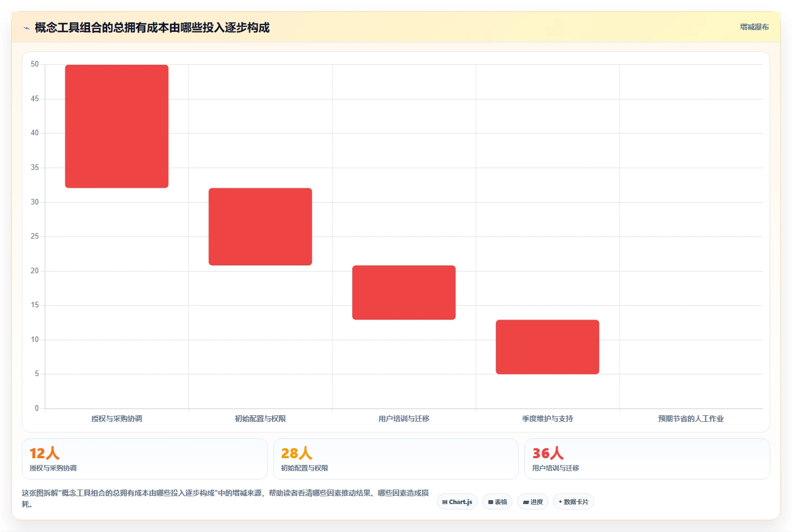
Task: Click the axis label 初始配置与权限
Action: (x=260, y=419)
